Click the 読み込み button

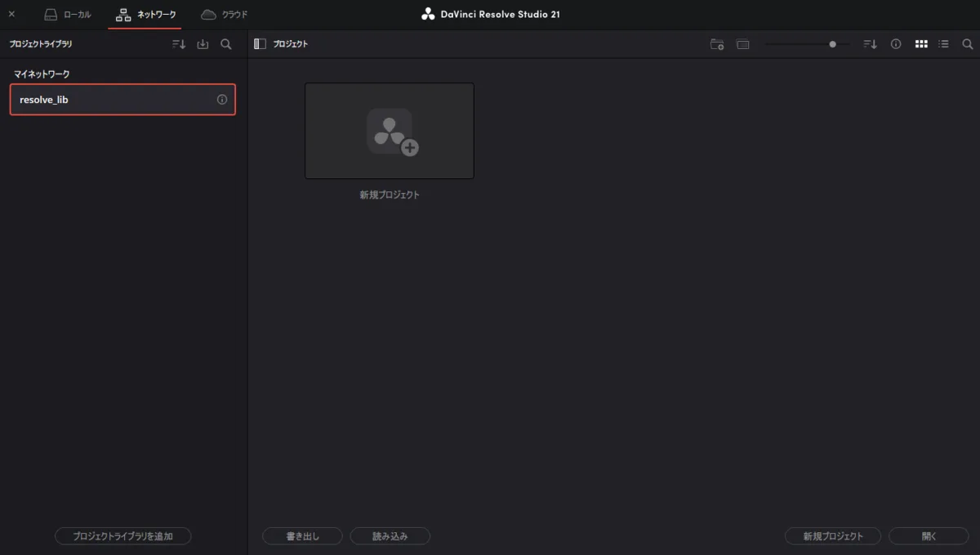(390, 536)
